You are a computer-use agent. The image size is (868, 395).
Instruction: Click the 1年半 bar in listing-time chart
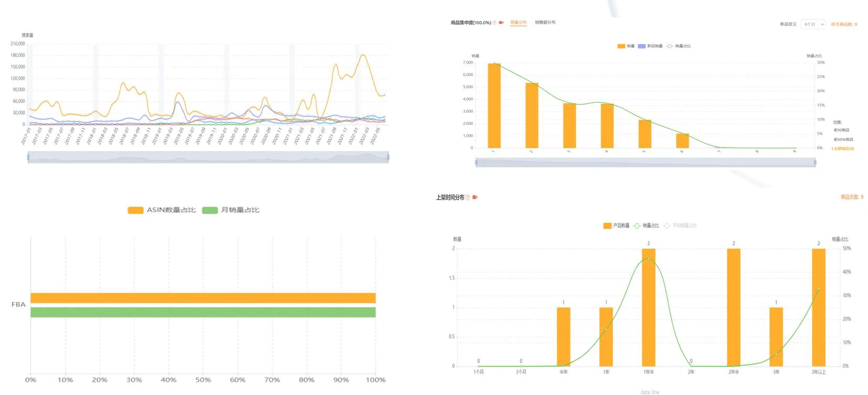tap(649, 308)
